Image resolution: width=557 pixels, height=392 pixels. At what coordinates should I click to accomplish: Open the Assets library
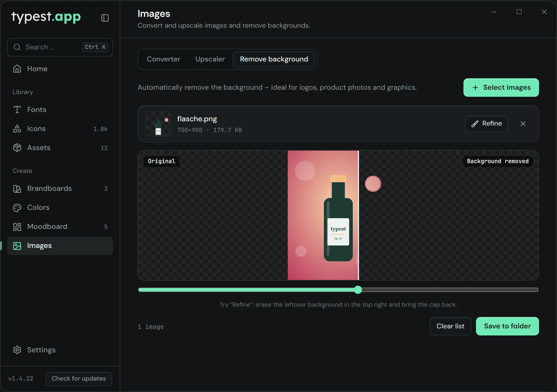(x=60, y=148)
